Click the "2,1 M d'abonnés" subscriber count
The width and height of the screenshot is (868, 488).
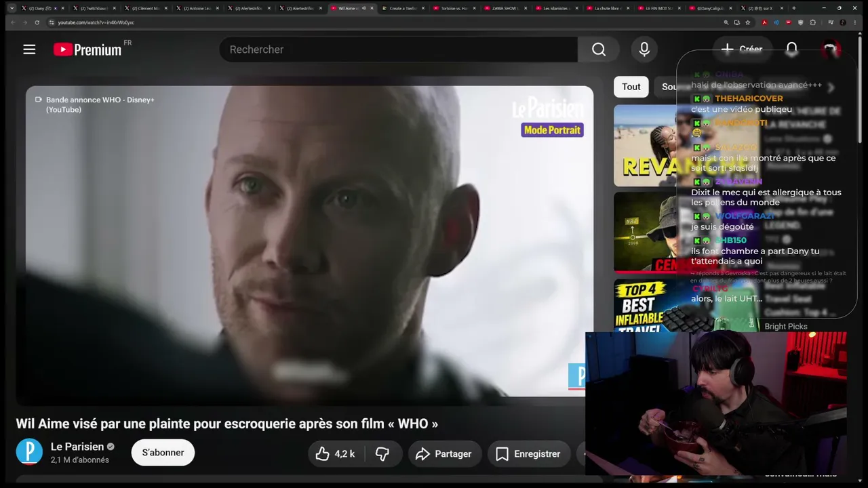pos(80,460)
